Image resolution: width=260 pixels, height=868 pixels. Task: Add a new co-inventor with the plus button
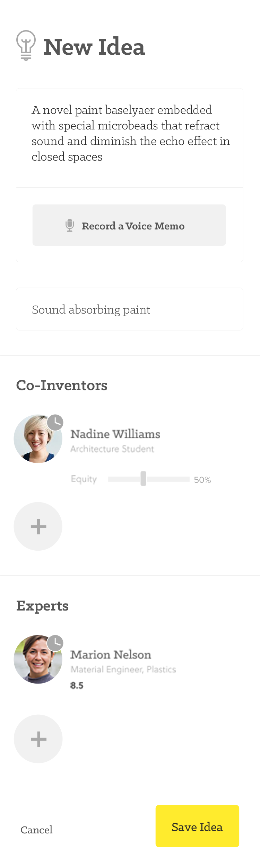[38, 526]
